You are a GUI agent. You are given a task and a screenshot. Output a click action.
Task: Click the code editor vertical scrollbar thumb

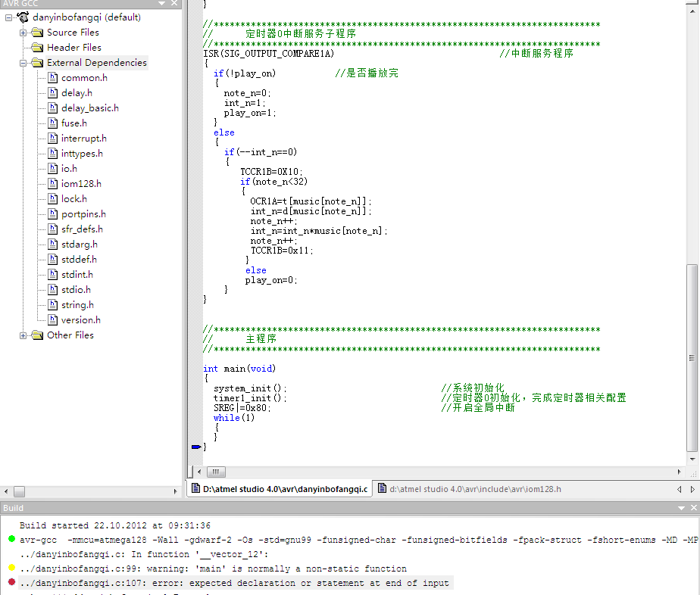click(692, 358)
